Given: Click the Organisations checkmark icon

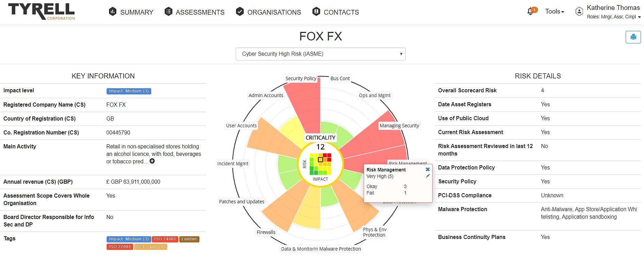Looking at the screenshot, I should (x=240, y=12).
